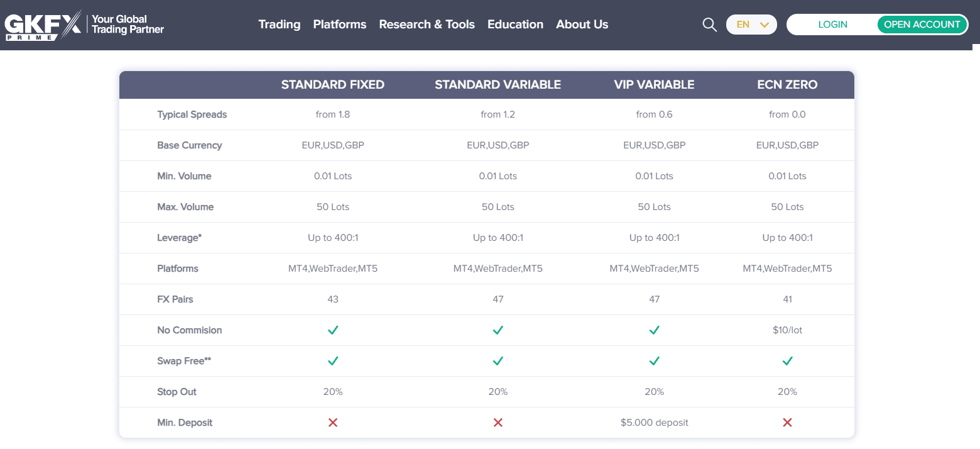Viewport: 980px width, 449px height.
Task: Click the Swap Free checkmark under VIP Variable
Action: point(654,360)
